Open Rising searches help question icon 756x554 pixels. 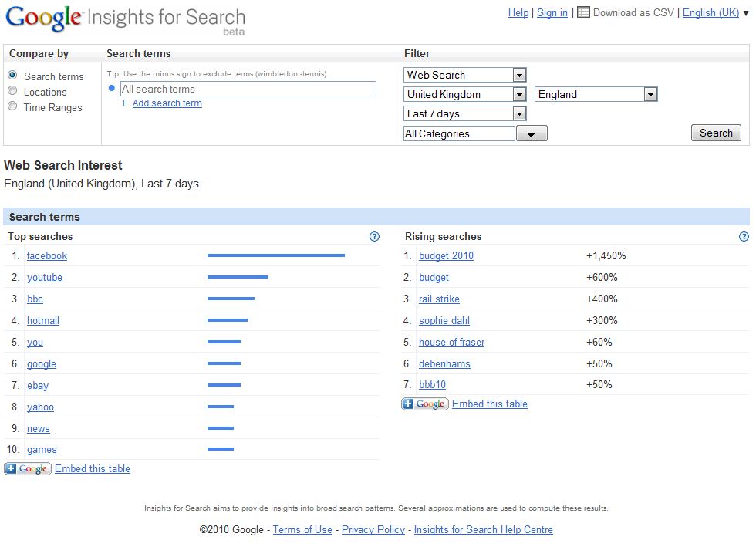[x=744, y=236]
